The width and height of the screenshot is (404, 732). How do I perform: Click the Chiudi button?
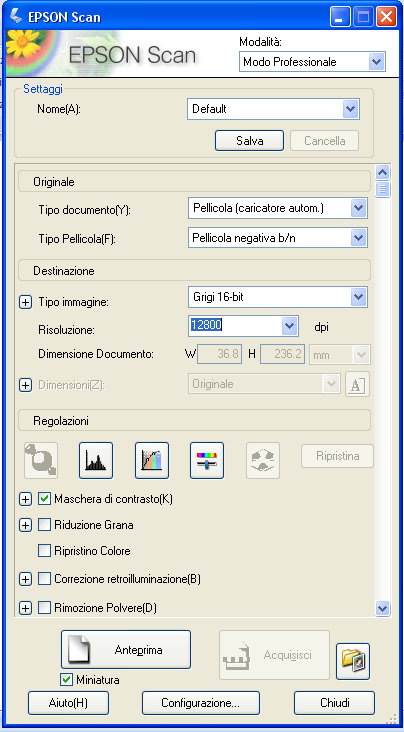pyautogui.click(x=334, y=703)
